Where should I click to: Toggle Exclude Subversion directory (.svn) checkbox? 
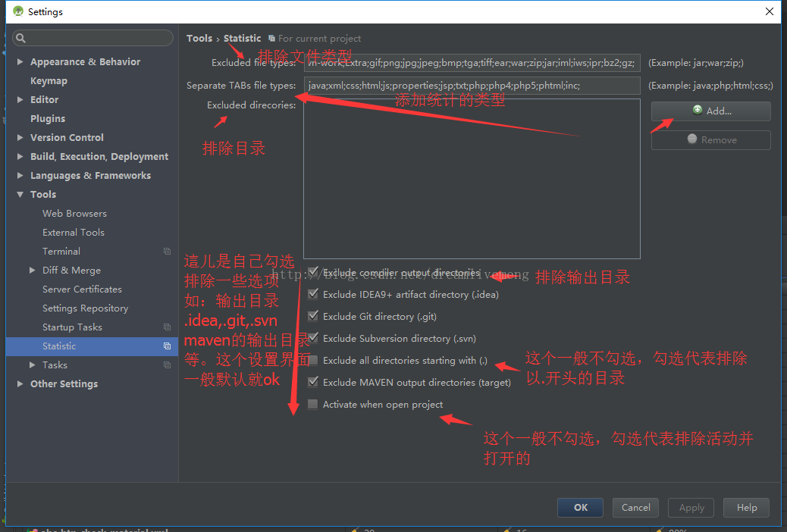[312, 338]
